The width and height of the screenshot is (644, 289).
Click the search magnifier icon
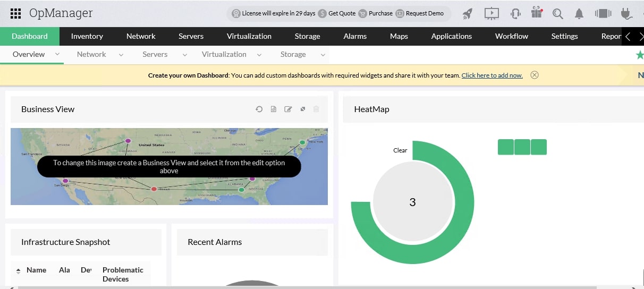557,14
